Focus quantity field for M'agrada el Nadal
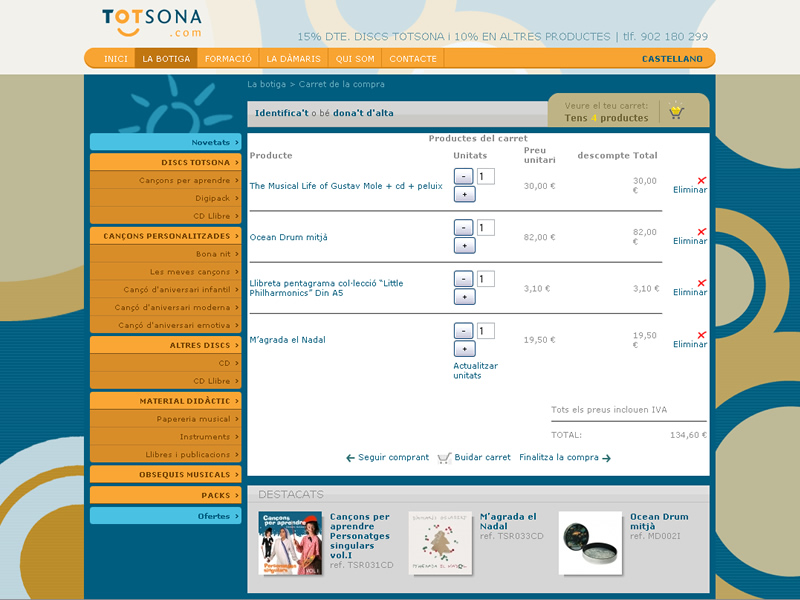800x600 pixels. (486, 331)
